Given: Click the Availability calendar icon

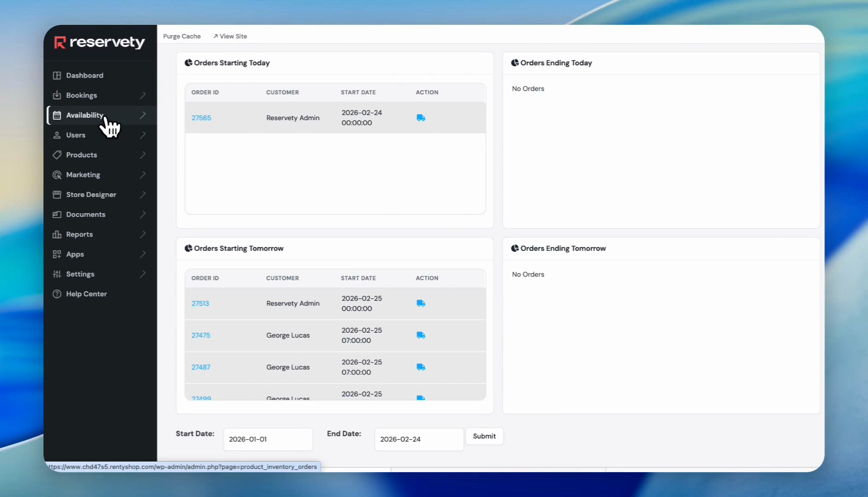Looking at the screenshot, I should pos(57,115).
